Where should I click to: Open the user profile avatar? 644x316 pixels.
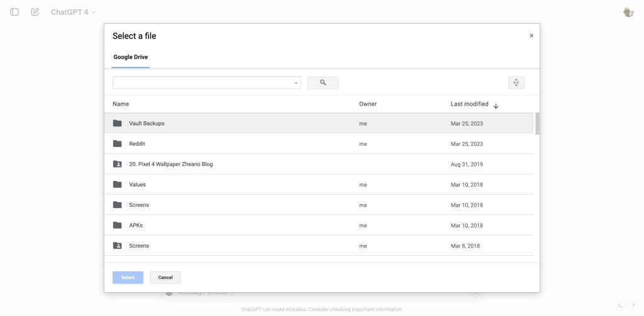click(x=628, y=12)
